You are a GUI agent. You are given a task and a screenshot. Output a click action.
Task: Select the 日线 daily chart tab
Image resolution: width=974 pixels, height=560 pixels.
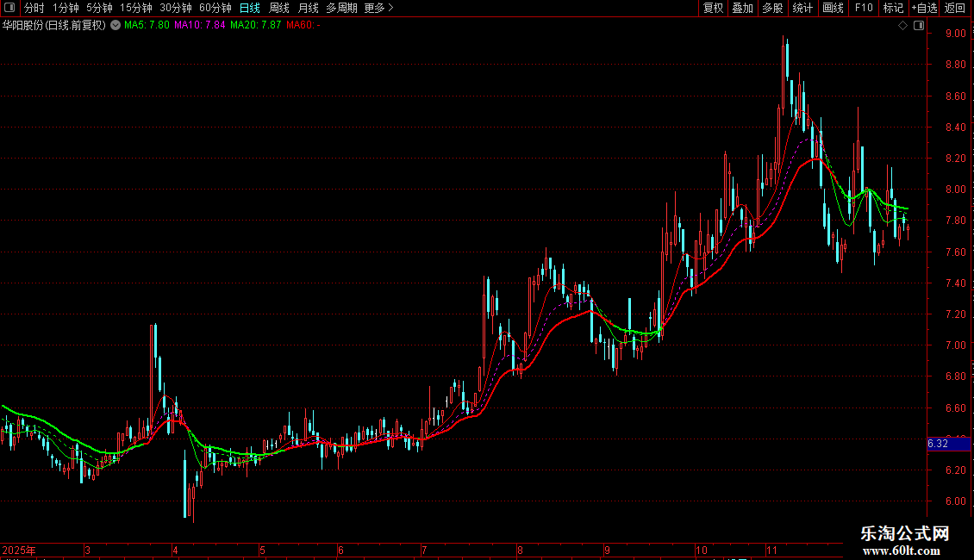250,8
